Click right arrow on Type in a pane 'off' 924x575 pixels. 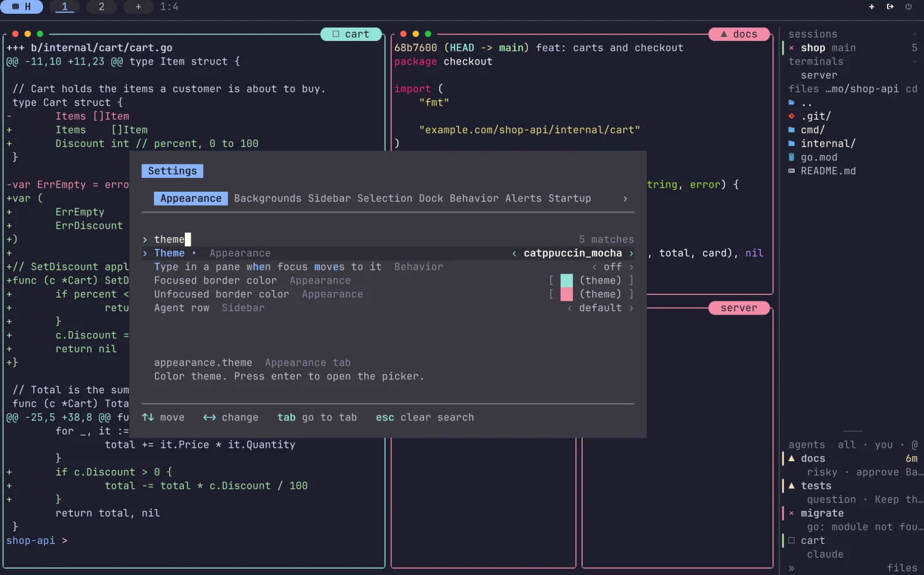click(631, 267)
